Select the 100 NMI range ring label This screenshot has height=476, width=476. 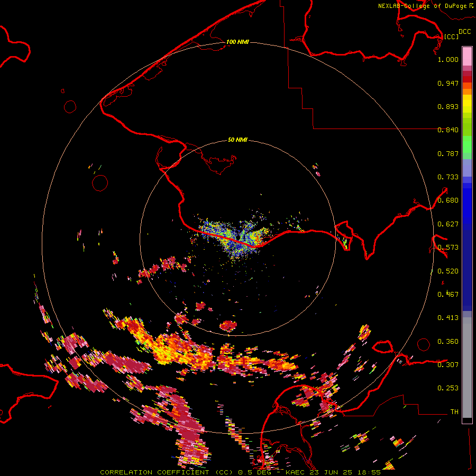237,42
